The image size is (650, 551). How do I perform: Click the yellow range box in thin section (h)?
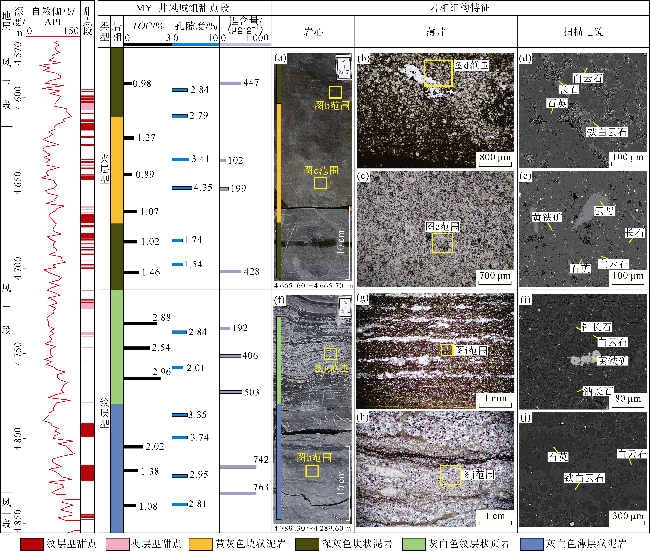pyautogui.click(x=451, y=476)
